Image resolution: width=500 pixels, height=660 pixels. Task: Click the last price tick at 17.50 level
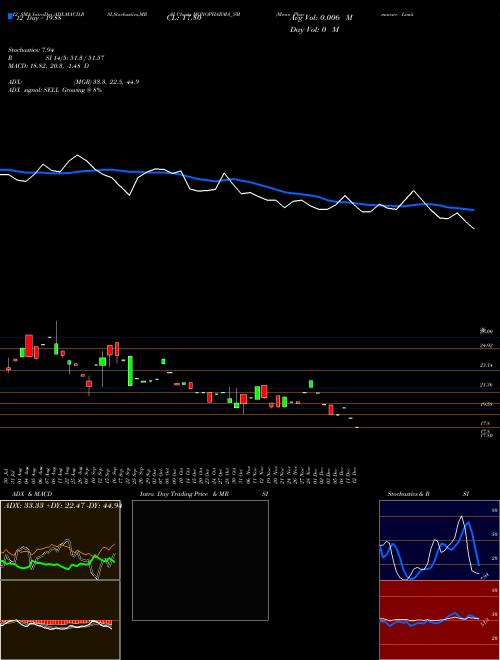[x=357, y=428]
